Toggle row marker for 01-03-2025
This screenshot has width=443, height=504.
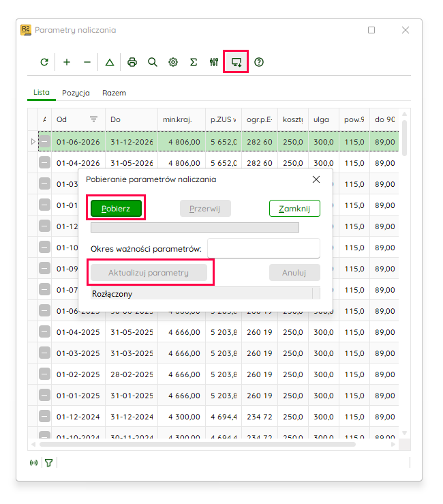(45, 353)
